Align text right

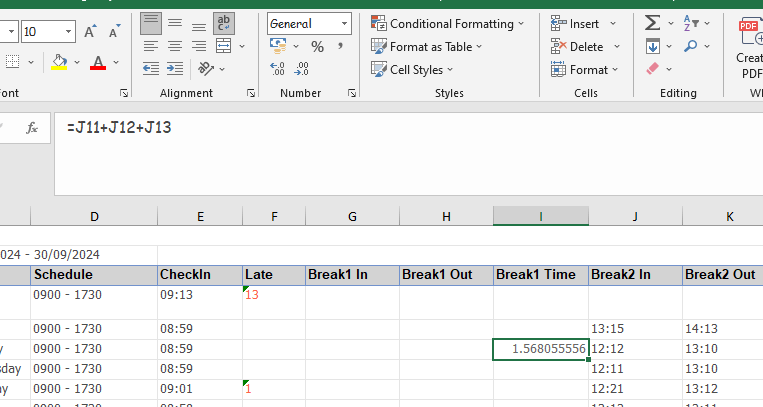(199, 46)
